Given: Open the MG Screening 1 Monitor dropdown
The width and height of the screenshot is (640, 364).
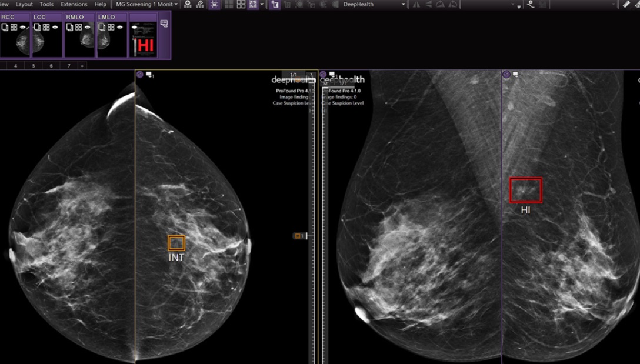Looking at the screenshot, I should pos(146,4).
